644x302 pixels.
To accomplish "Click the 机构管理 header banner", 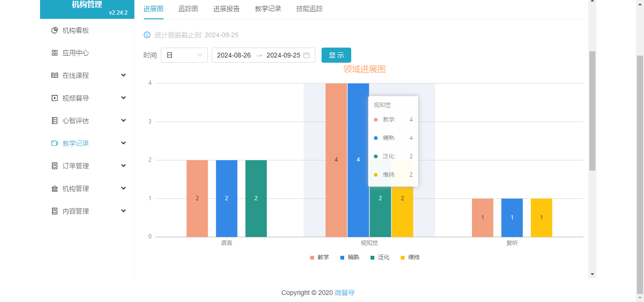I will click(87, 9).
